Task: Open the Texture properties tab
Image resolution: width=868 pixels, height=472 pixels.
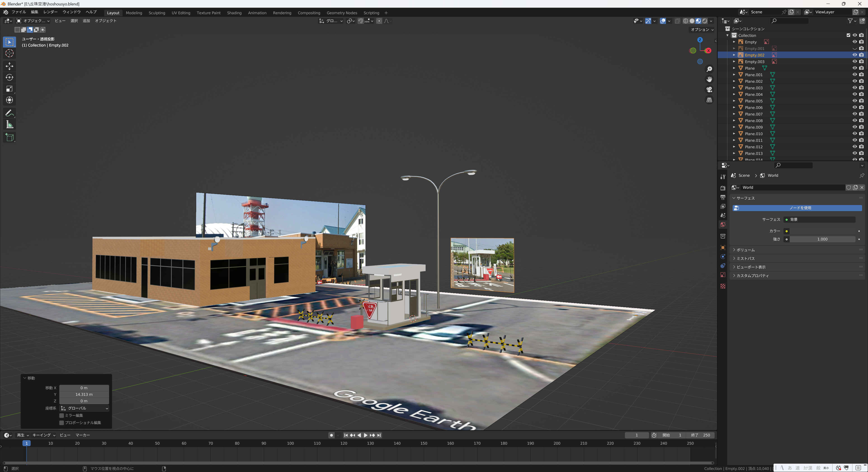Action: coord(722,286)
